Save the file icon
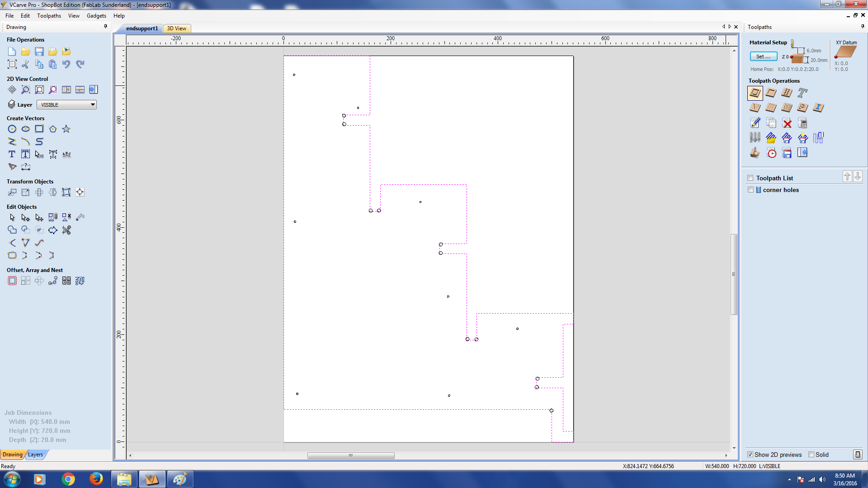Image resolution: width=868 pixels, height=488 pixels. pos(39,52)
